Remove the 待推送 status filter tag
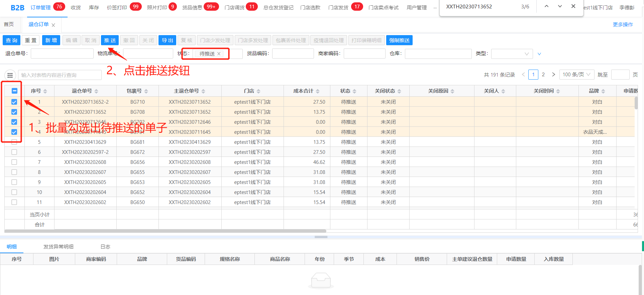Screen dimensions: 644x295 (219, 54)
